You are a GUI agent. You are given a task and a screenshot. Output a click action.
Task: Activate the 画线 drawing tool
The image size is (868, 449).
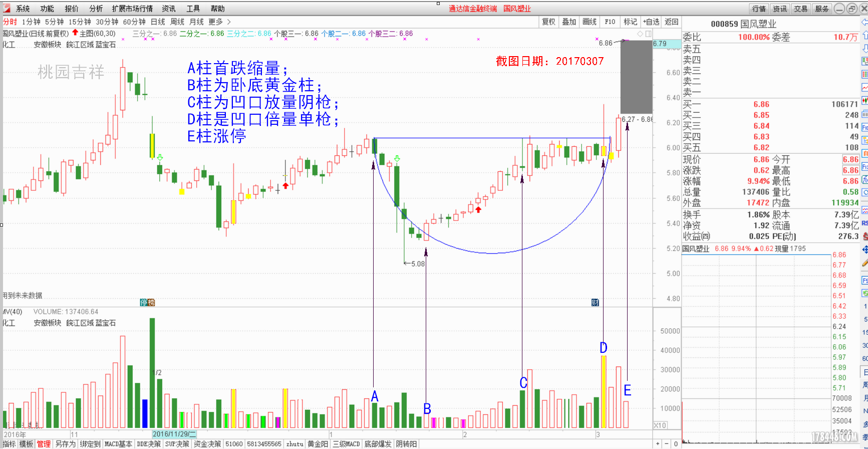point(590,22)
